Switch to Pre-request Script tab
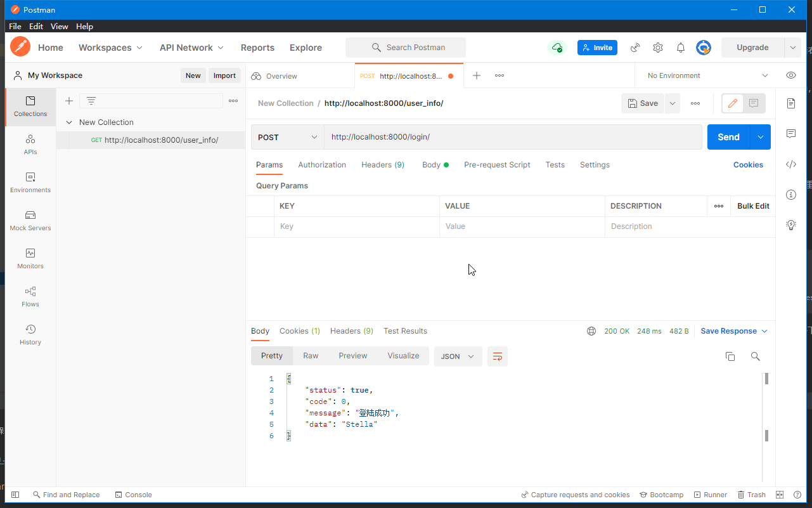 (x=497, y=165)
